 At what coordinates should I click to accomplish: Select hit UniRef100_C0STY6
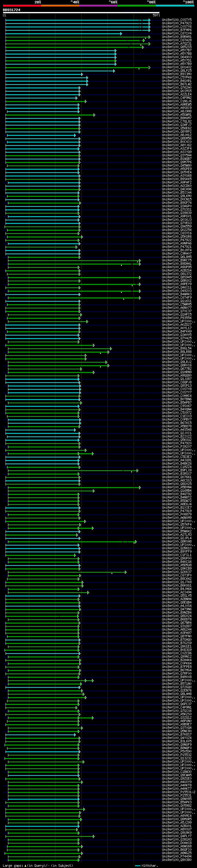click(x=177, y=26)
